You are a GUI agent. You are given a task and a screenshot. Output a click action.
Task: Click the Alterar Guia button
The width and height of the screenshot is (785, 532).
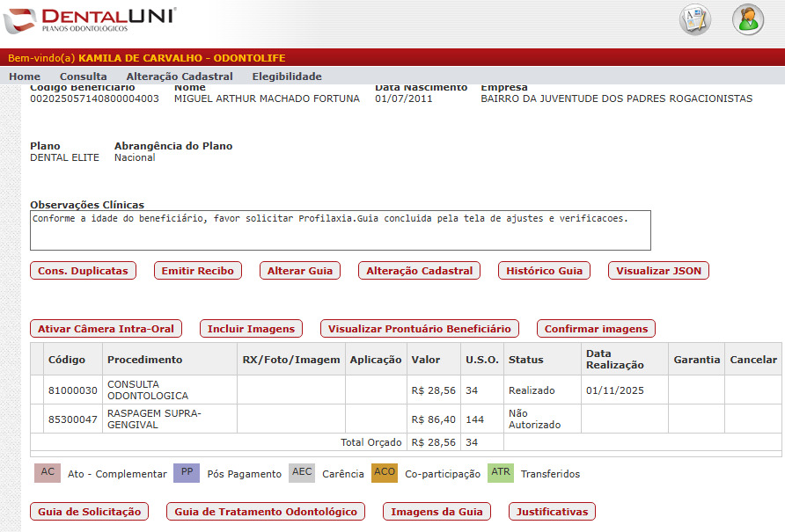(x=300, y=271)
